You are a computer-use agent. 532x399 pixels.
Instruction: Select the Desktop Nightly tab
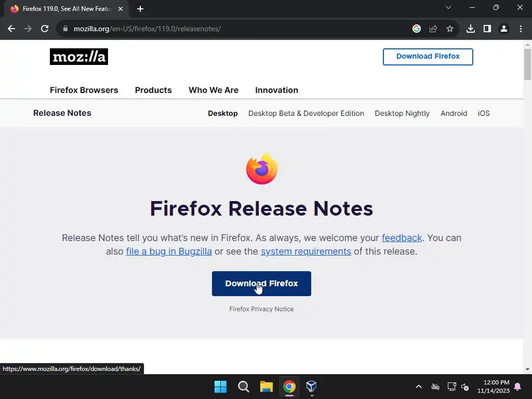click(x=402, y=113)
